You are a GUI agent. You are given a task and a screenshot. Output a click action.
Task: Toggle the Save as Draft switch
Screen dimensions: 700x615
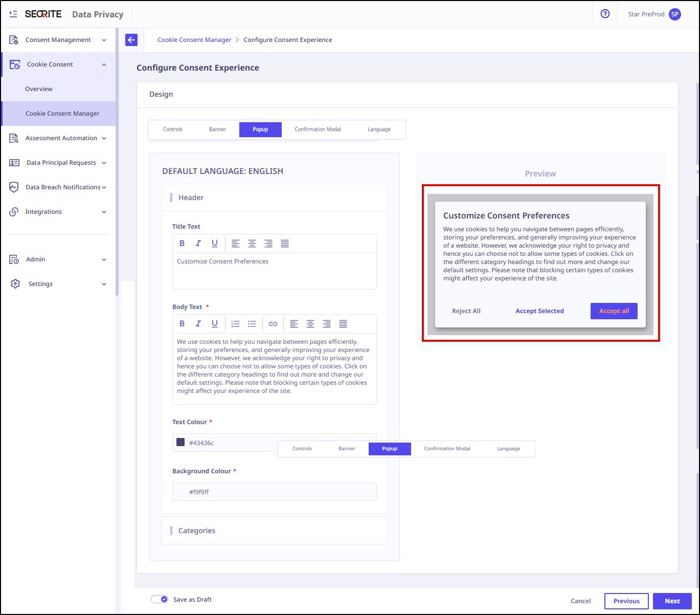point(160,599)
